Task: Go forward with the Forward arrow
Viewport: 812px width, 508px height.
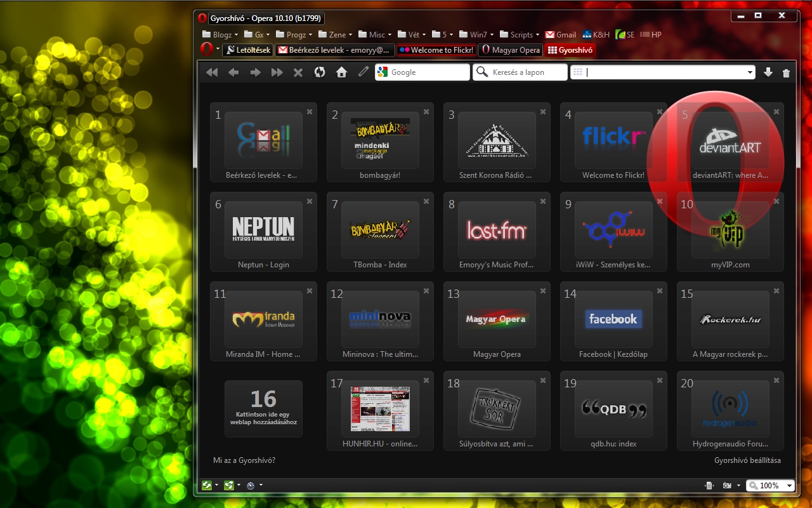Action: [255, 72]
